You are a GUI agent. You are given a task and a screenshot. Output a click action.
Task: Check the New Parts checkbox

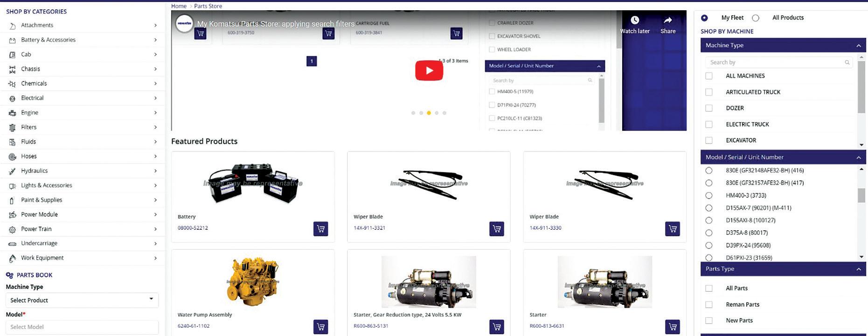[709, 321]
